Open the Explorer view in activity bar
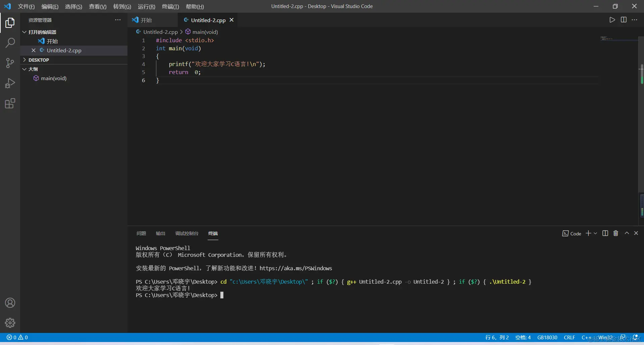 coord(10,23)
